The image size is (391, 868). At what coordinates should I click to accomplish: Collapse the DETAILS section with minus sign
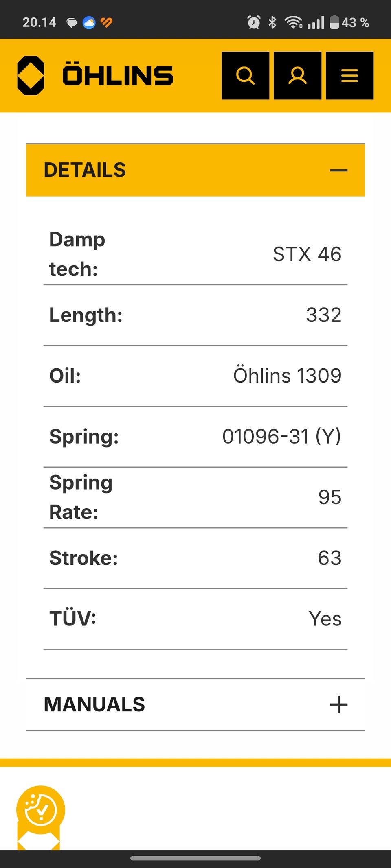pos(338,171)
